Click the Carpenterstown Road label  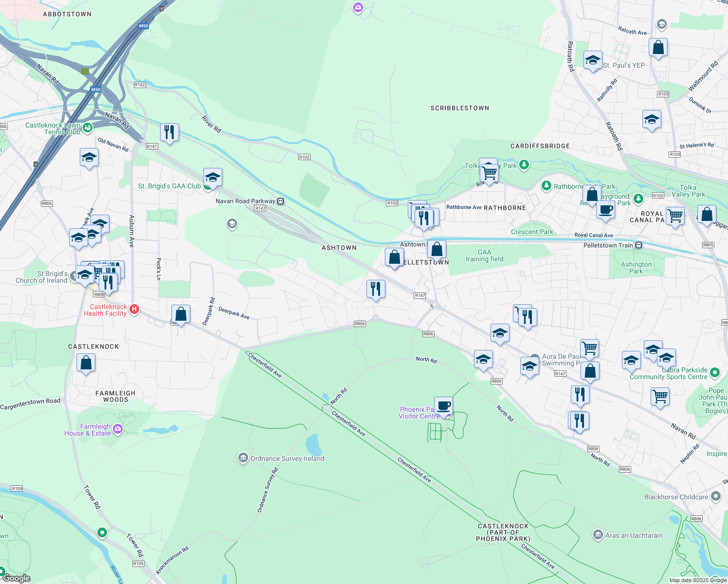[x=30, y=404]
